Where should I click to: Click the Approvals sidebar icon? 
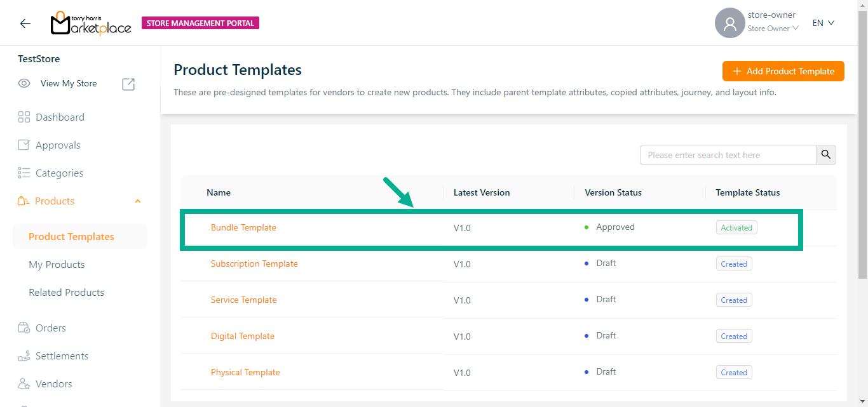(24, 145)
